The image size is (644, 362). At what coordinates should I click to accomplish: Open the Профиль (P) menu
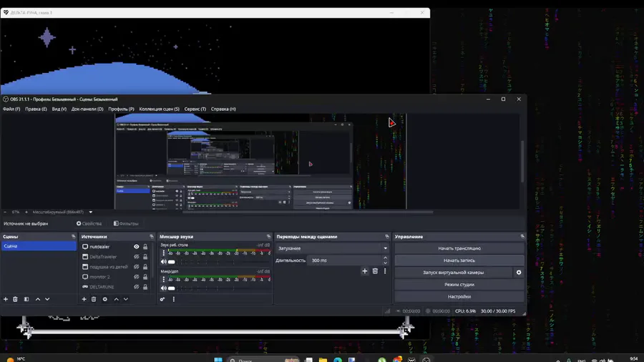point(121,109)
